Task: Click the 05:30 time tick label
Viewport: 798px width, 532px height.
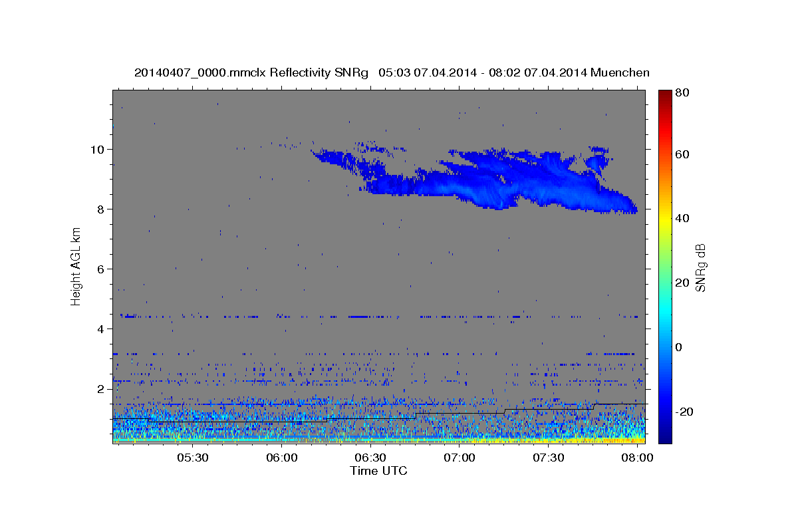Action: pos(193,458)
